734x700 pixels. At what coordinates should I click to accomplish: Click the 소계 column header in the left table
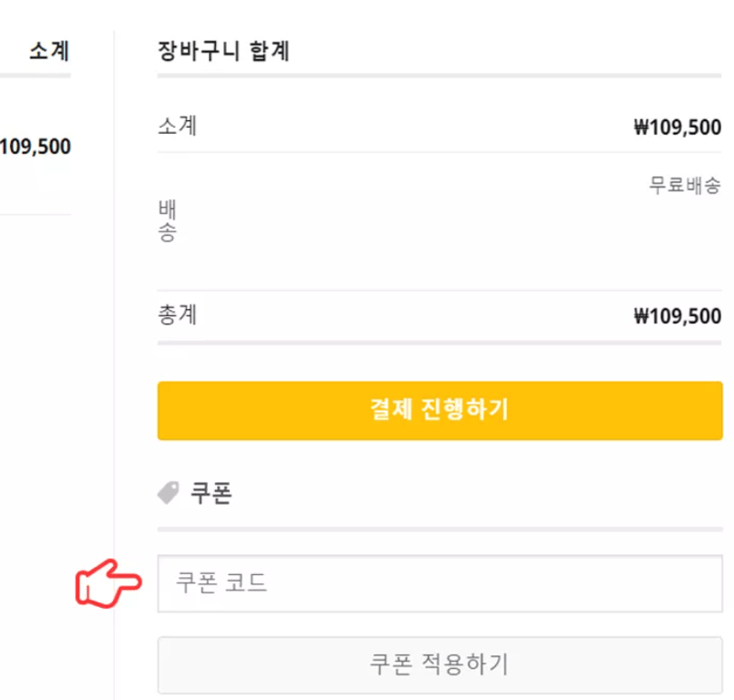(x=48, y=51)
